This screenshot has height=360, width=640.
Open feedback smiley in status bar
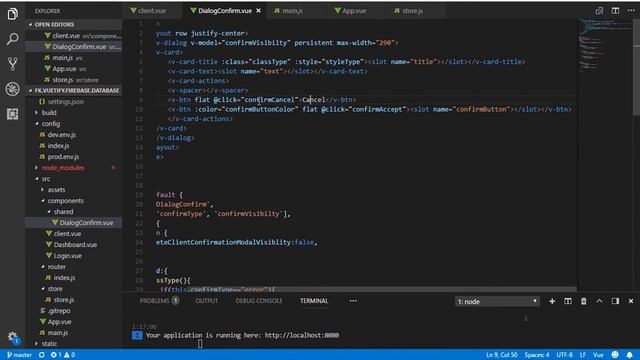pyautogui.click(x=615, y=355)
